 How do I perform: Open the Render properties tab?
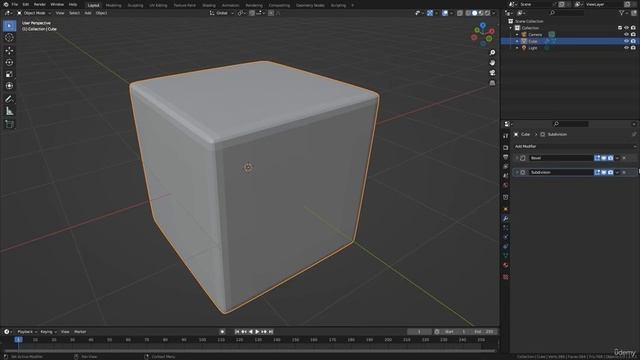pos(506,148)
